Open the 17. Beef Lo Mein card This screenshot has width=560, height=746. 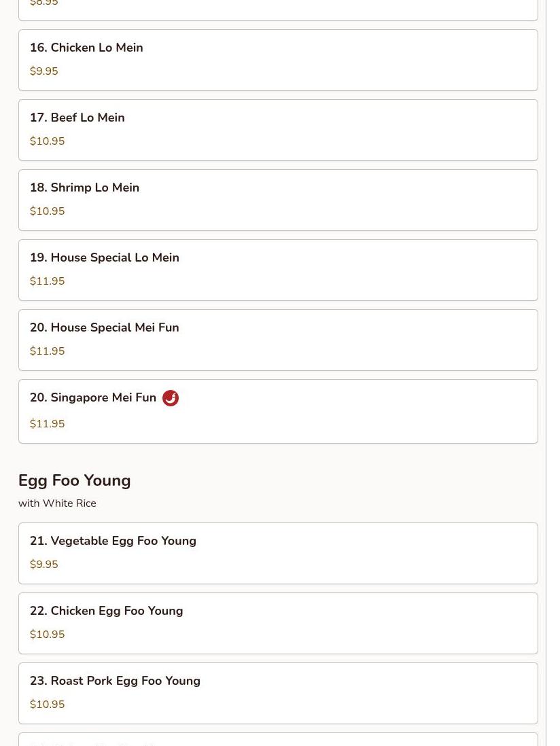[278, 130]
